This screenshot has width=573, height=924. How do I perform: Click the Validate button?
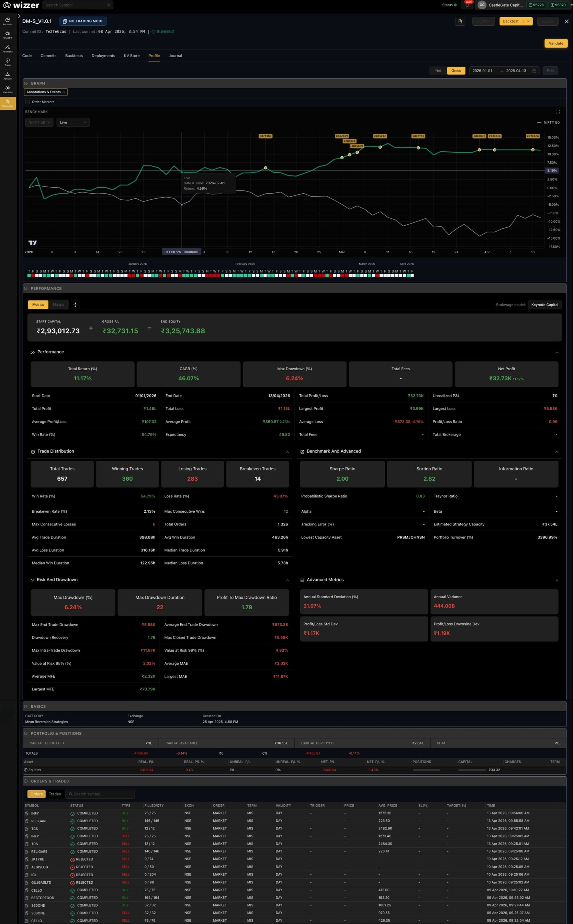click(x=556, y=43)
